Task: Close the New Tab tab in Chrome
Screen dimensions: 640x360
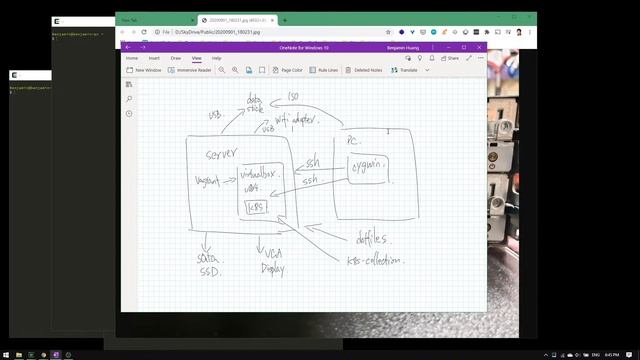Action: tap(192, 20)
